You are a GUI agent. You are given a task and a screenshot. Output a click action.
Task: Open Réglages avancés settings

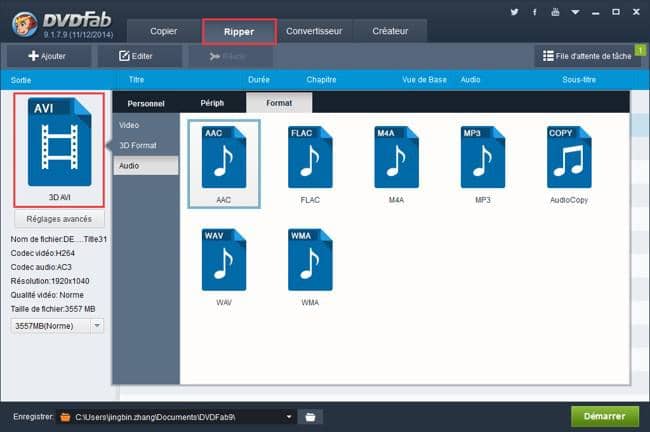coord(59,219)
